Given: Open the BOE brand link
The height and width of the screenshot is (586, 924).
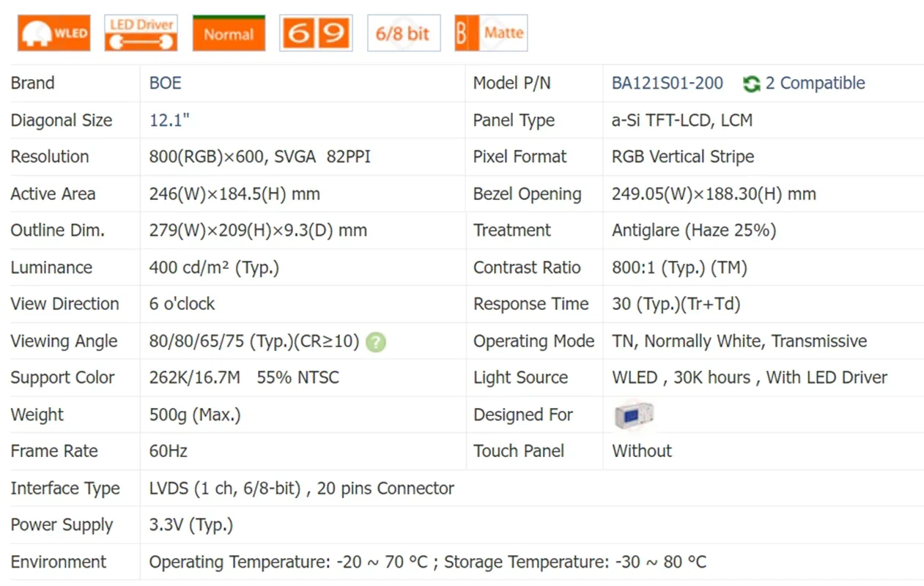Looking at the screenshot, I should click(x=165, y=84).
